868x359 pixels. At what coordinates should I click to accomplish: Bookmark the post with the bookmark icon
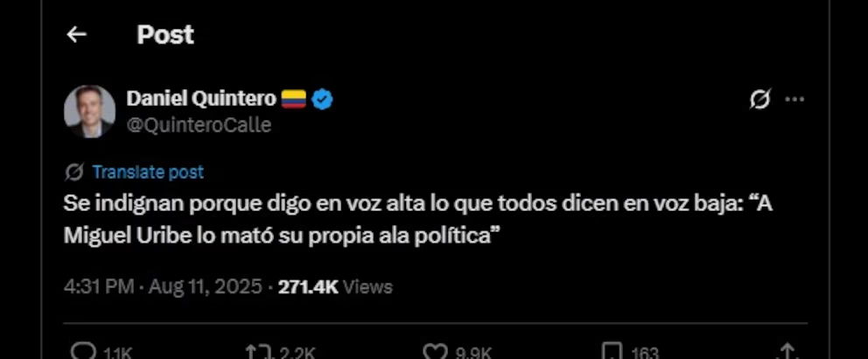tap(612, 351)
